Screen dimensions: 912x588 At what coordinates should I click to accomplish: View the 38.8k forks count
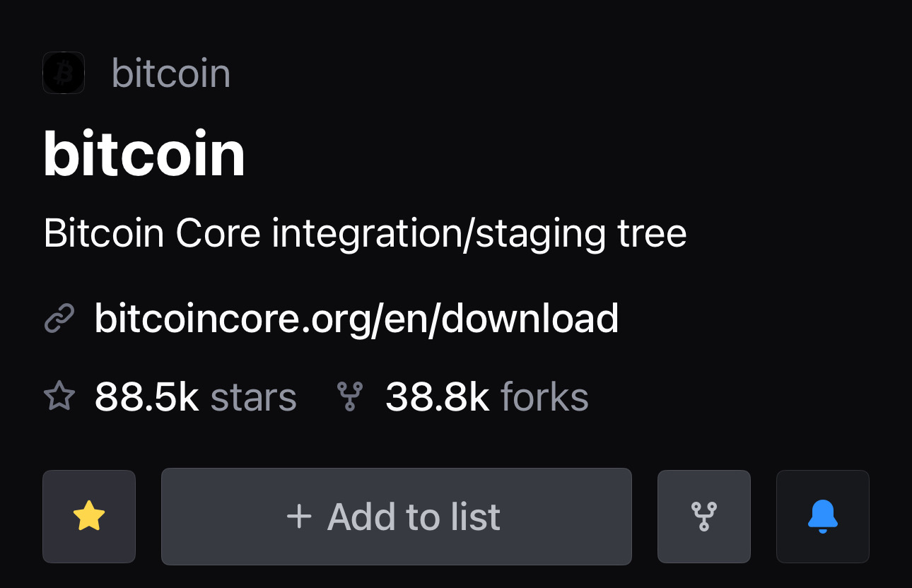[438, 397]
